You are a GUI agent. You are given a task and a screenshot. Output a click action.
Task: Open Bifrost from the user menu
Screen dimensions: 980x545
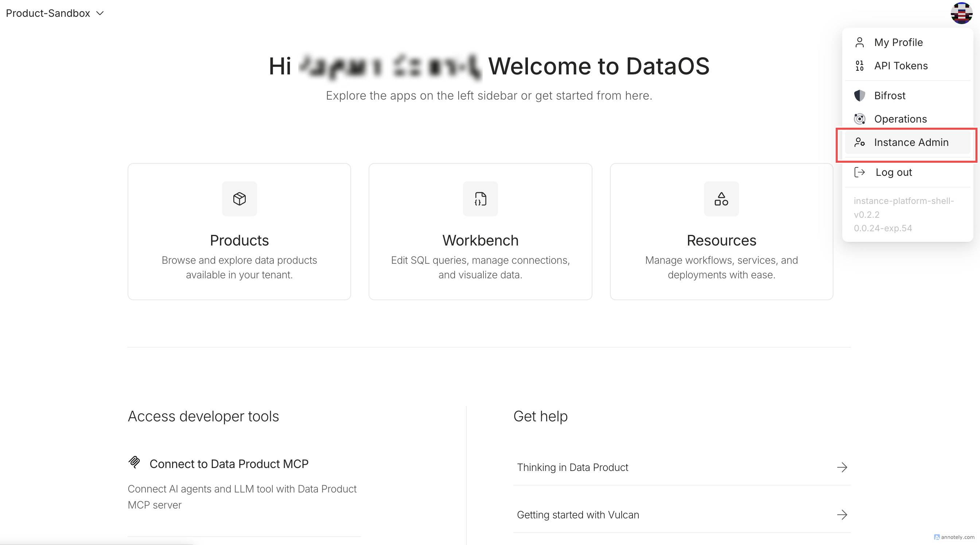point(907,96)
